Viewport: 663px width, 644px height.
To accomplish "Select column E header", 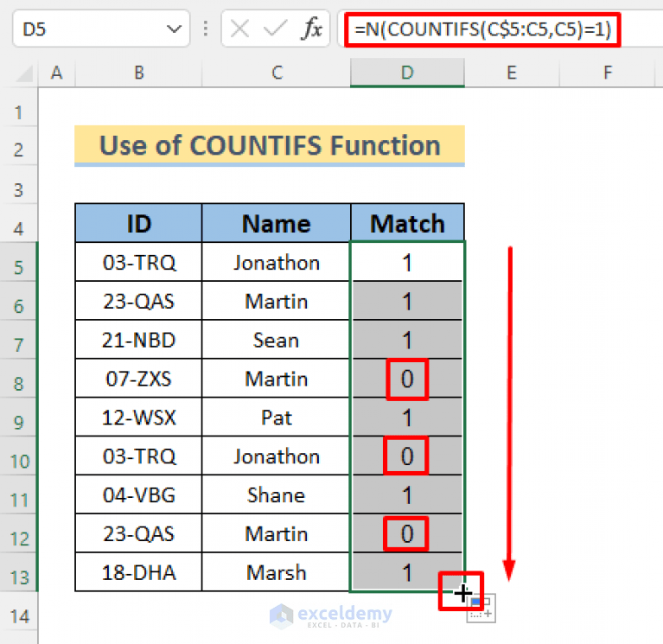I will [x=512, y=73].
